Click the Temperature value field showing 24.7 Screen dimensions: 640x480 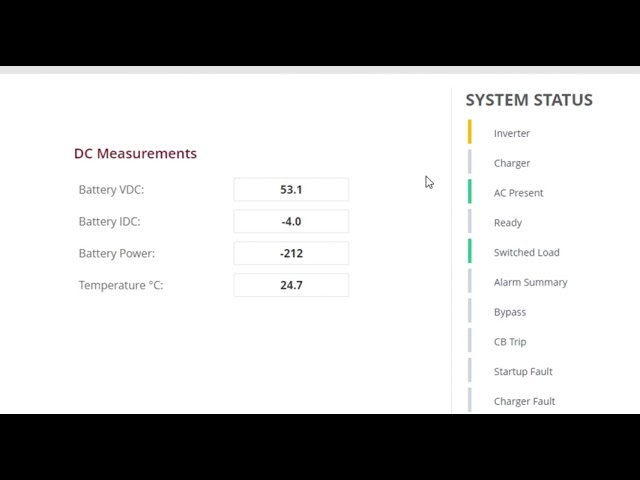click(x=291, y=286)
